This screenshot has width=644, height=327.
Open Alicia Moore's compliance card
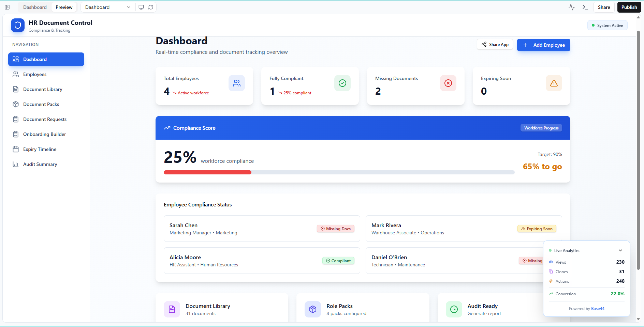(x=262, y=261)
